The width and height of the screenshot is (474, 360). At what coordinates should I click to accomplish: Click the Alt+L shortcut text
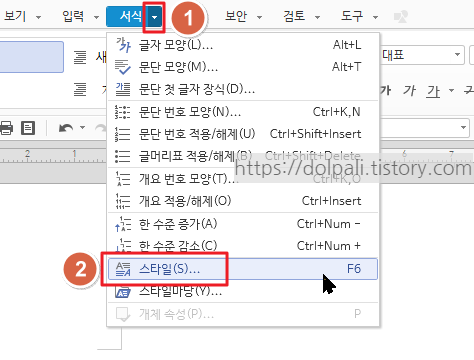click(x=347, y=45)
